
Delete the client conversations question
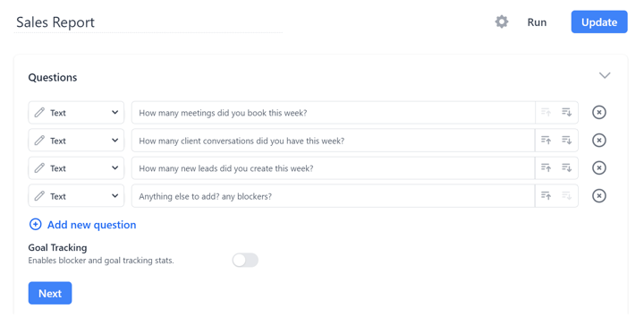(598, 141)
